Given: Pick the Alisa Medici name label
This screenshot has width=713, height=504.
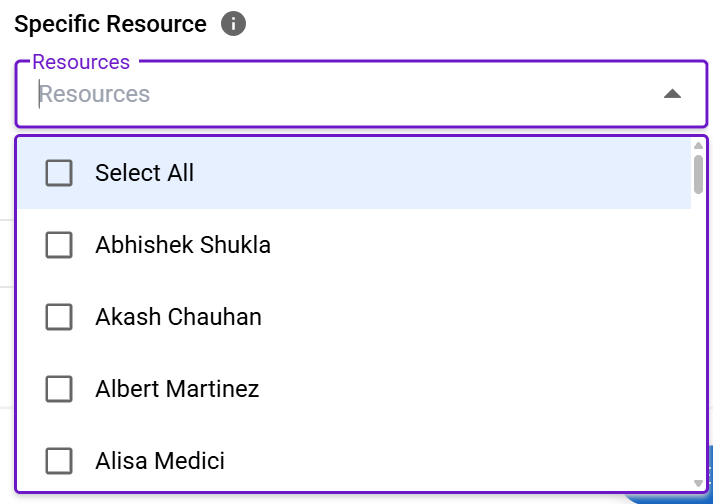Looking at the screenshot, I should (x=160, y=461).
